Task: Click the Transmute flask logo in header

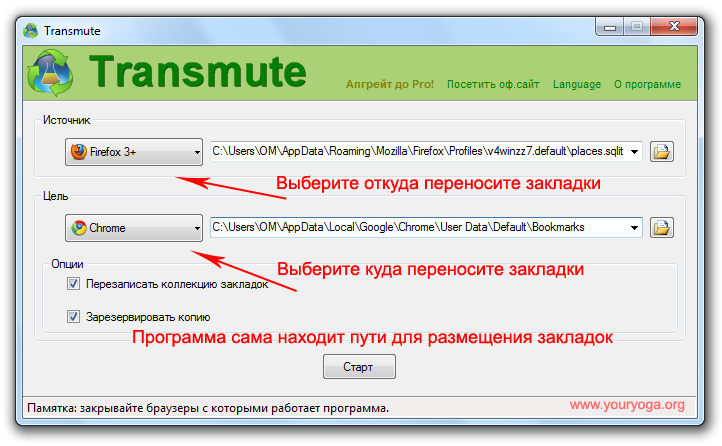Action: [51, 73]
